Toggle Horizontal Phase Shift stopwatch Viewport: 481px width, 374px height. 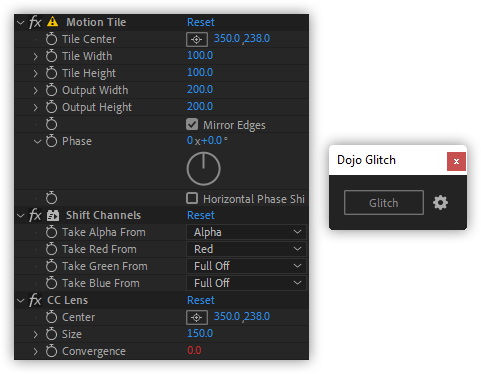pyautogui.click(x=51, y=198)
